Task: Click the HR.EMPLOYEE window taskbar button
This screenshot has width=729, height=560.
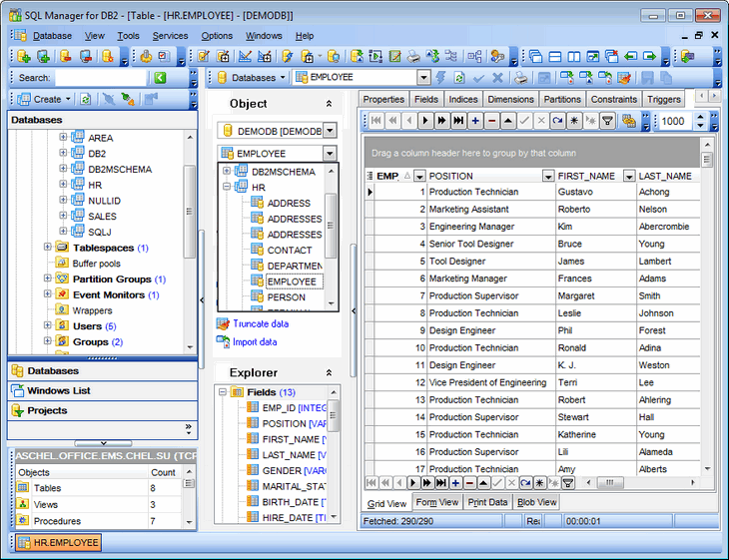Action: [59, 542]
